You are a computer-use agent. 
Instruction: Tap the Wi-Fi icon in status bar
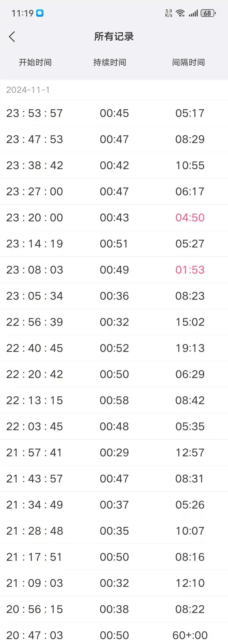[x=180, y=13]
